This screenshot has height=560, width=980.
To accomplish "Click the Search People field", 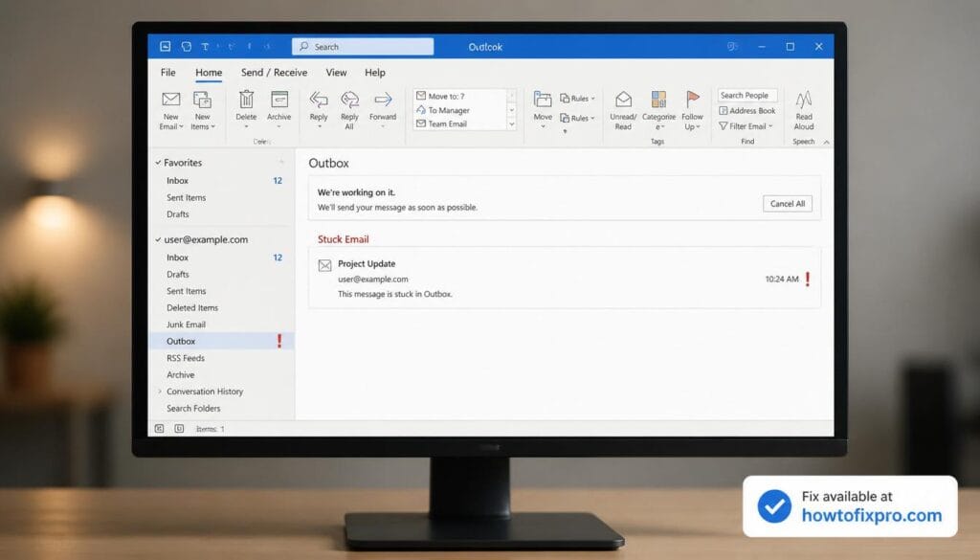I will point(747,95).
